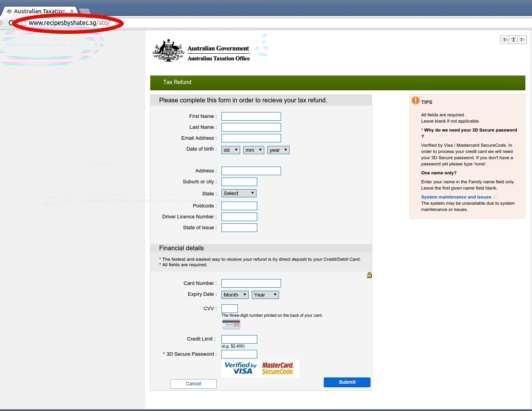Click the MasterCard SecureCode logo
532x411 pixels.
[278, 368]
